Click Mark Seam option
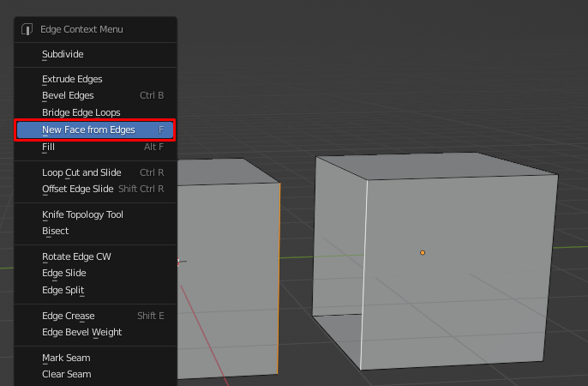The height and width of the screenshot is (386, 588). (66, 358)
